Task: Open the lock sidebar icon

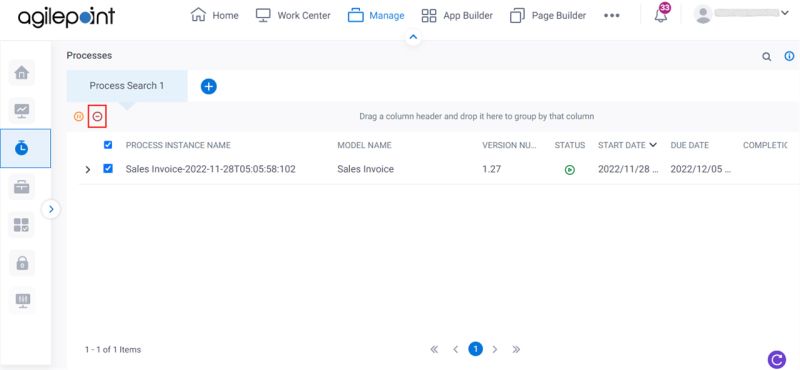Action: coord(21,263)
